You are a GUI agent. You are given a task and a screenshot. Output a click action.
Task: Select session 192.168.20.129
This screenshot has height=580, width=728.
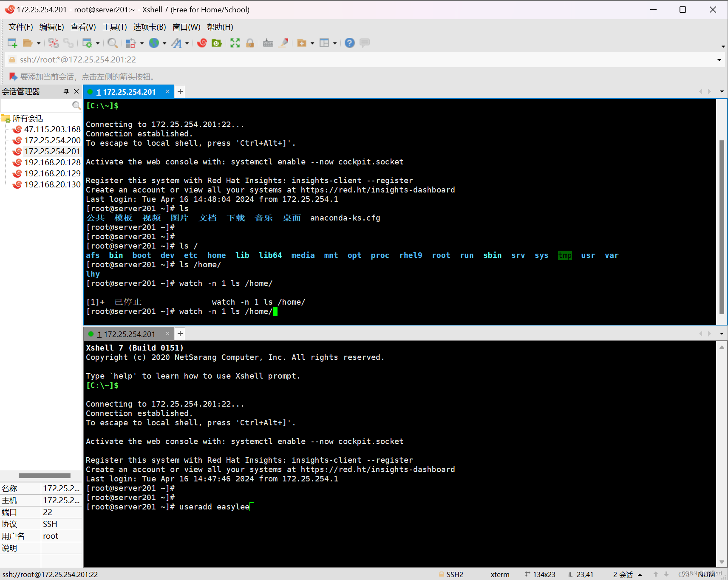tap(52, 173)
